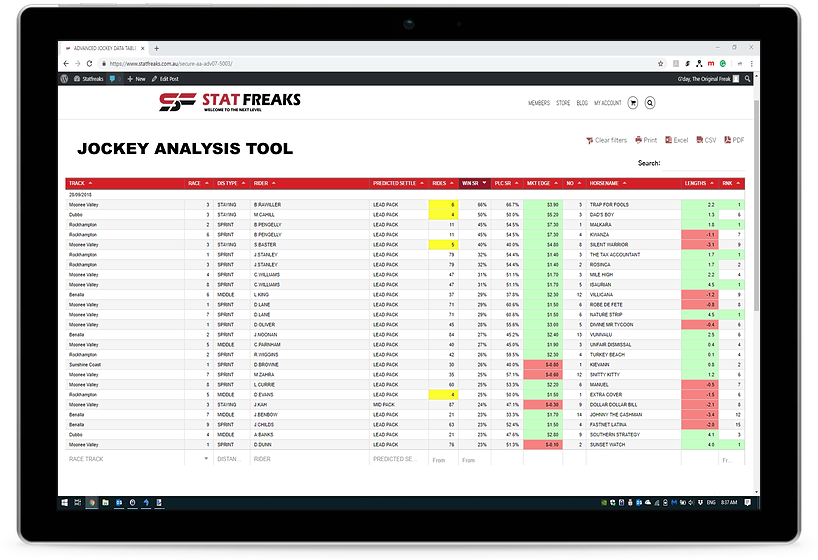Click the volume icon in system tray

[x=691, y=503]
